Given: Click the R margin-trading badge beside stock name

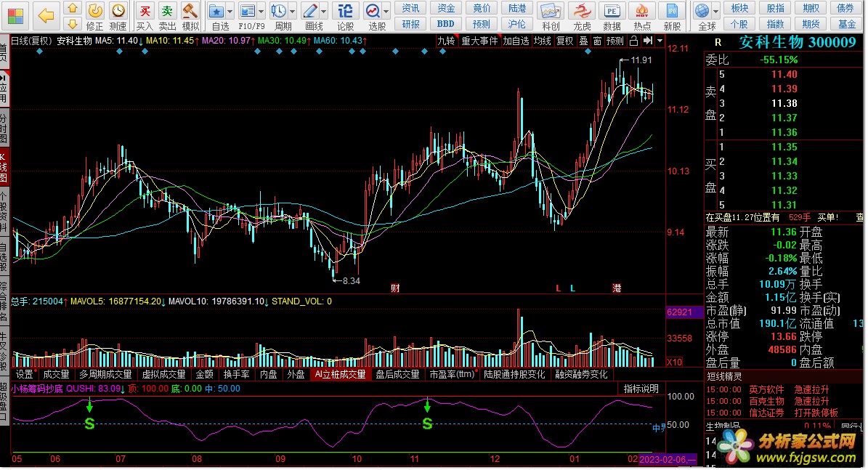Looking at the screenshot, I should coord(718,42).
